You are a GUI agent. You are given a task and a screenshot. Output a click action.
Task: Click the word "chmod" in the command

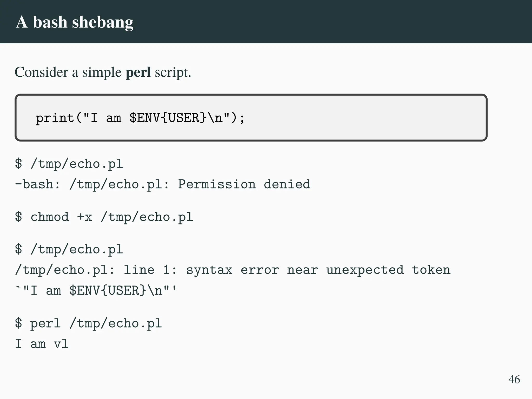pos(50,217)
